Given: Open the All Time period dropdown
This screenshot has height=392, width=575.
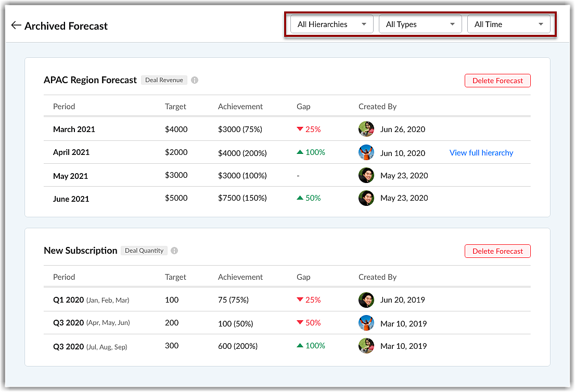Looking at the screenshot, I should click(x=508, y=24).
